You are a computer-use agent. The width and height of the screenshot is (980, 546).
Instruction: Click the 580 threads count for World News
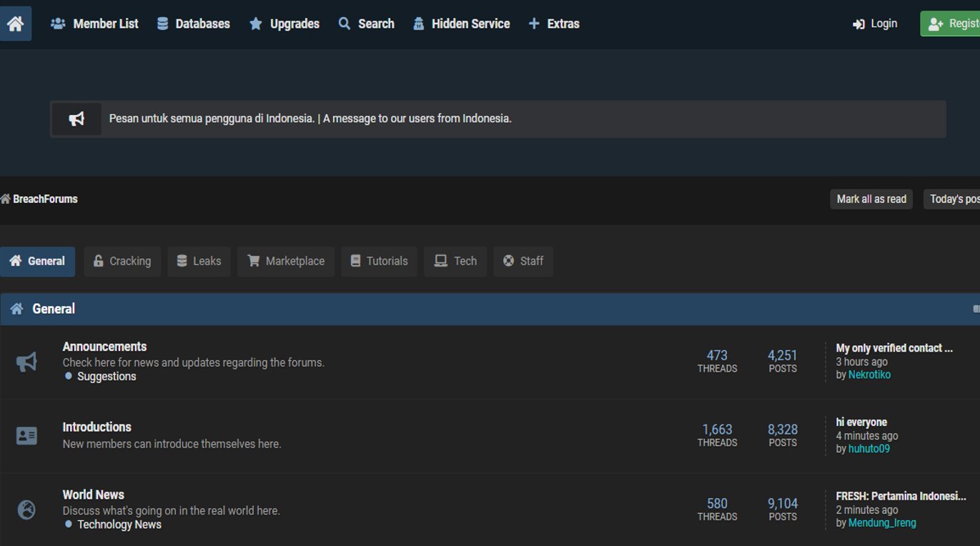717,504
